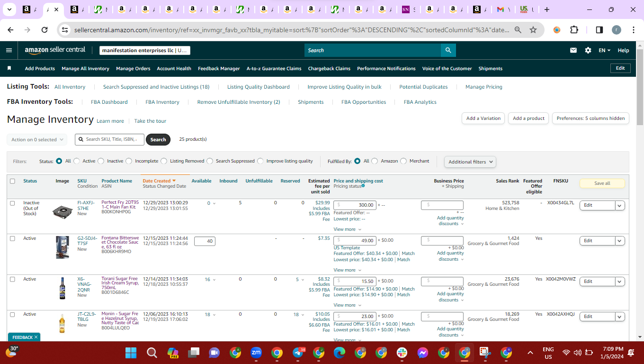Open a new browser tab
The width and height of the screenshot is (644, 364).
pyautogui.click(x=547, y=9)
